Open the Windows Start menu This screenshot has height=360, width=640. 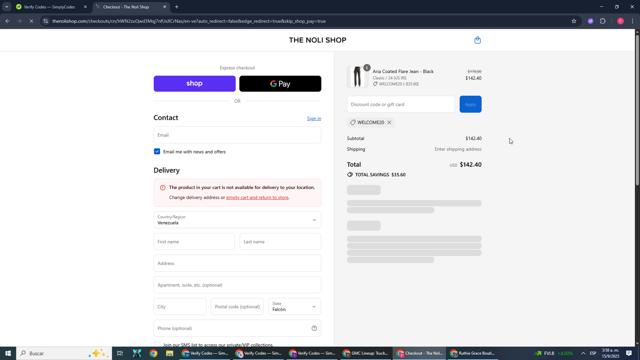click(8, 353)
